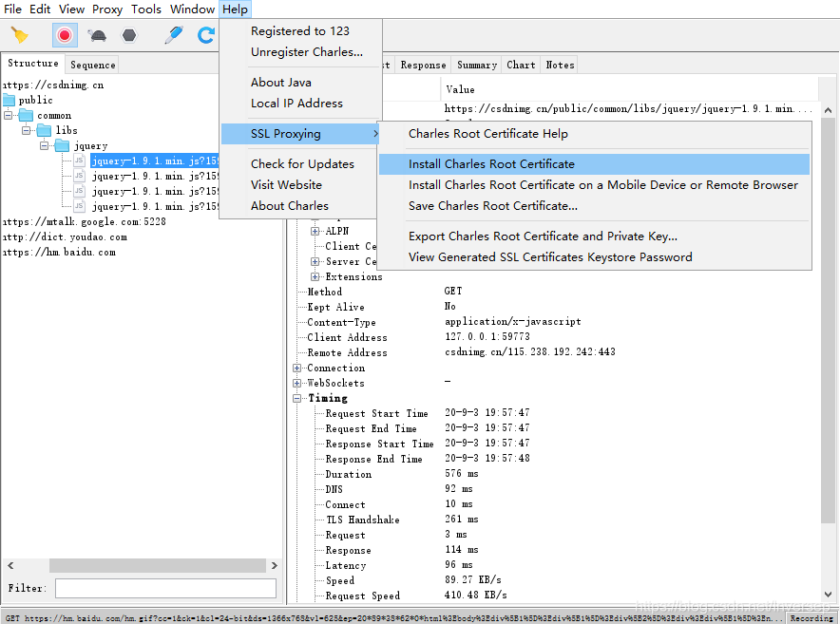Choose About Charles menu item
The width and height of the screenshot is (840, 624).
[289, 206]
